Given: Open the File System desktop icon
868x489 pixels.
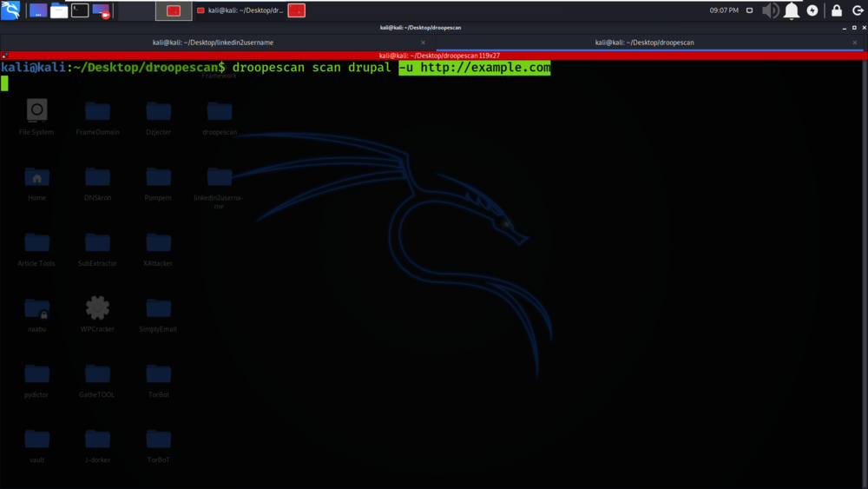Looking at the screenshot, I should pos(36,116).
